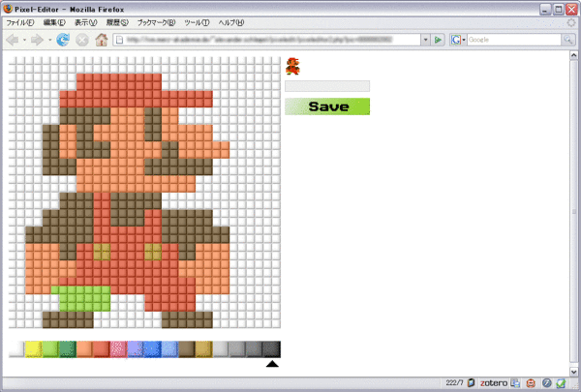Click the small Mario preview thumbnail
581x392 pixels.
[x=292, y=66]
